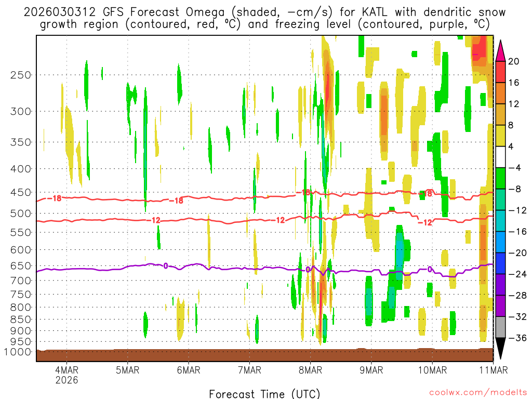The height and width of the screenshot is (399, 532).
Task: Select the colorbar value label -16
Action: pyautogui.click(x=517, y=232)
